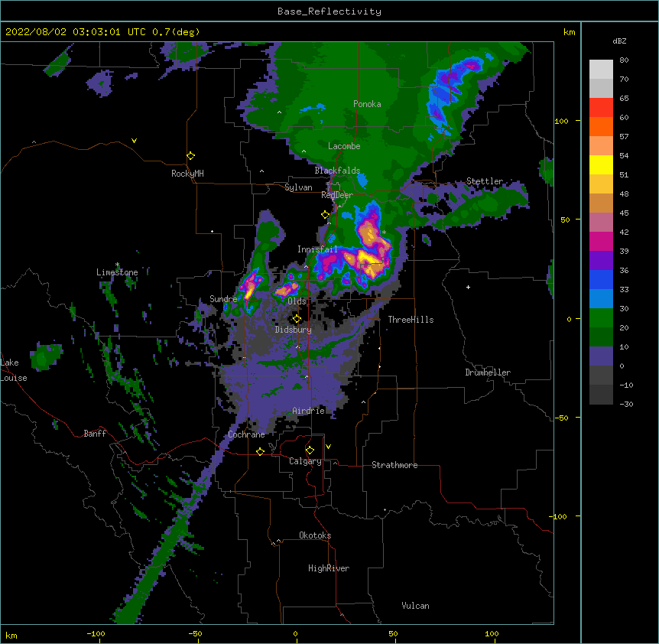
Task: Click the yellow diamond marker below RedDeer
Action: [x=325, y=215]
